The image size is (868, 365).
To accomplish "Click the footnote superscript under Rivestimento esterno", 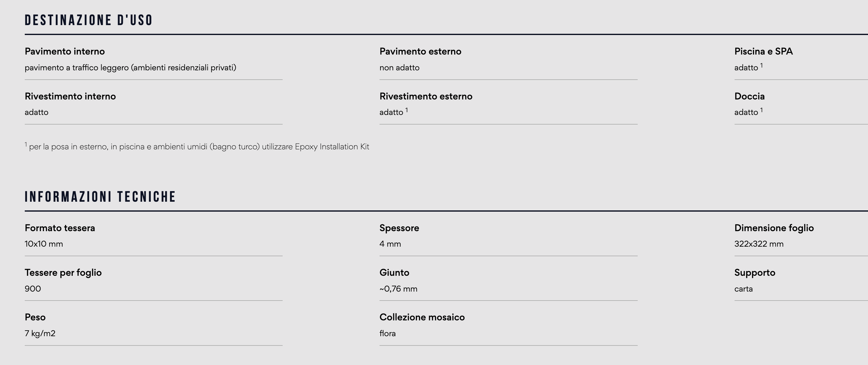I will click(406, 110).
